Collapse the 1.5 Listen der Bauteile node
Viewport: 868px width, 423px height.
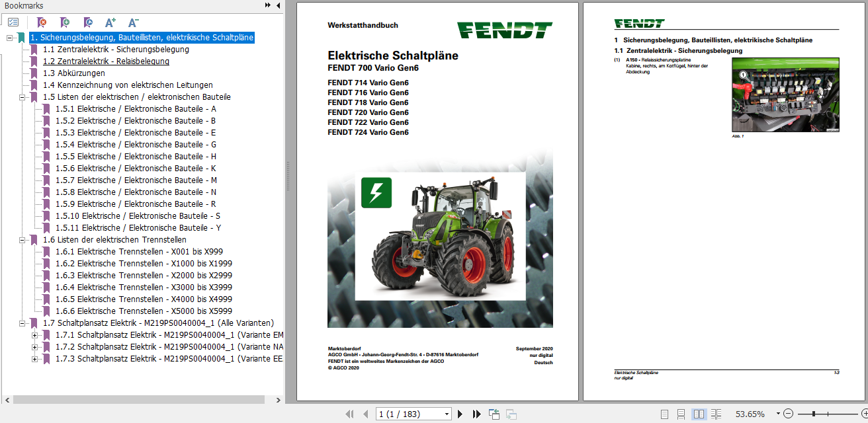click(x=22, y=97)
